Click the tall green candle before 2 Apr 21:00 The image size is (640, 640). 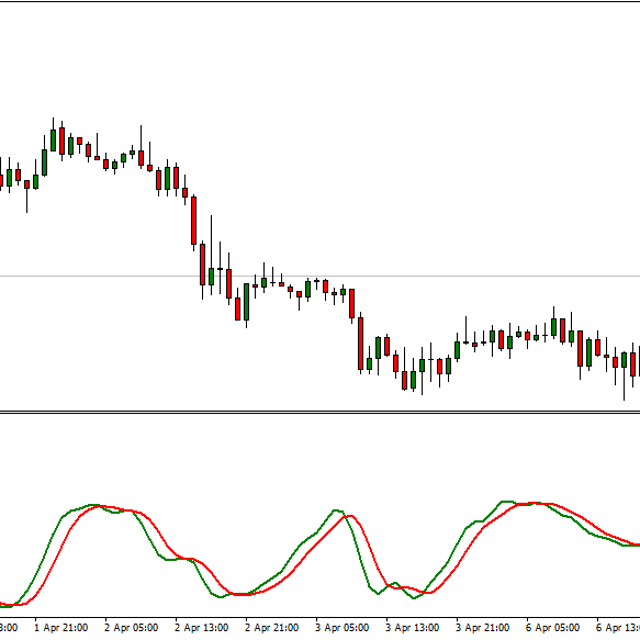(246, 302)
